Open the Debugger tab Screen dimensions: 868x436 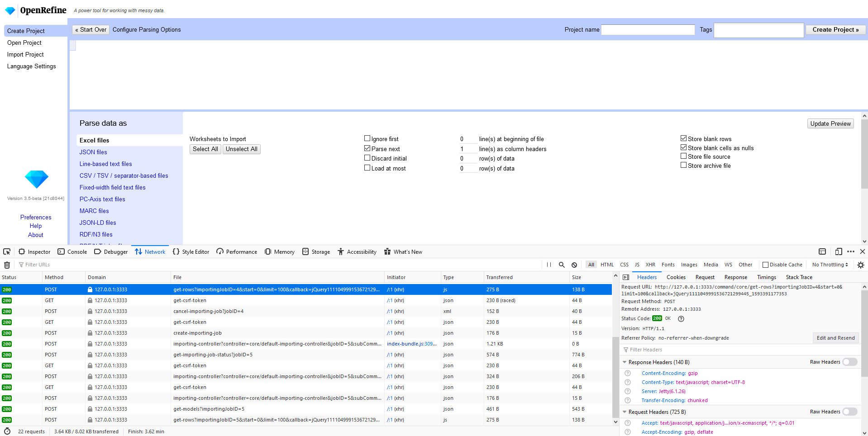coord(111,251)
